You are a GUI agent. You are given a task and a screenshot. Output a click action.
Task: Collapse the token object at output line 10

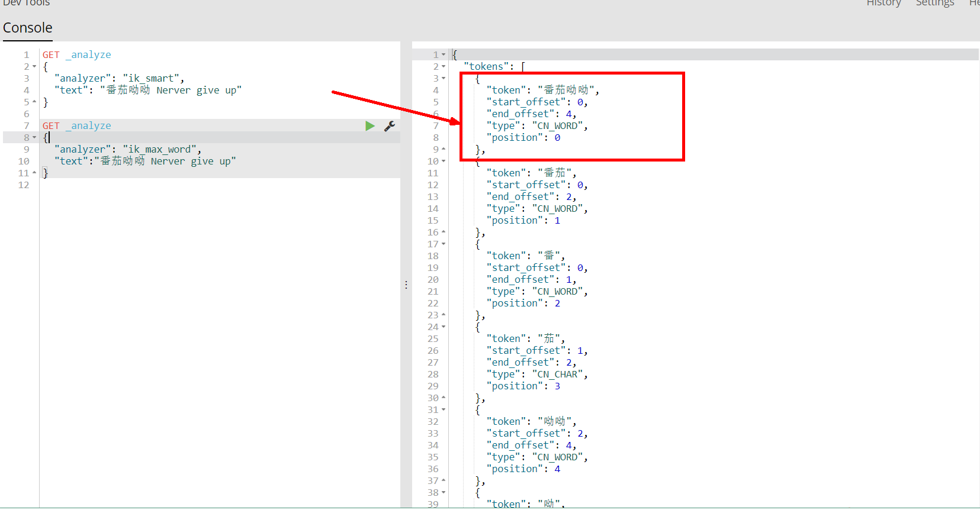(444, 162)
